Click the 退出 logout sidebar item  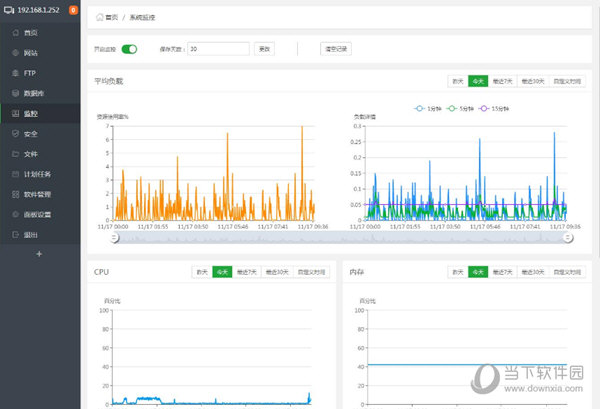pos(40,235)
